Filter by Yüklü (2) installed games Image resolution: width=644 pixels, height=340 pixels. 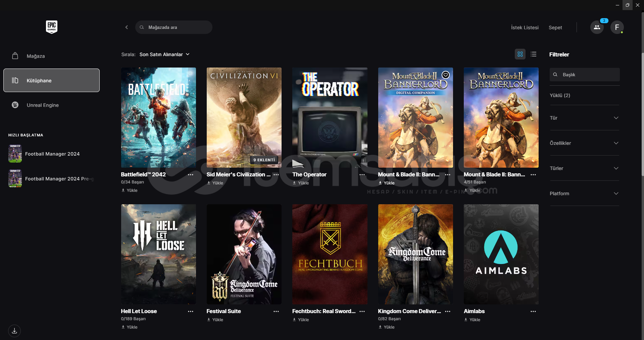pos(560,95)
